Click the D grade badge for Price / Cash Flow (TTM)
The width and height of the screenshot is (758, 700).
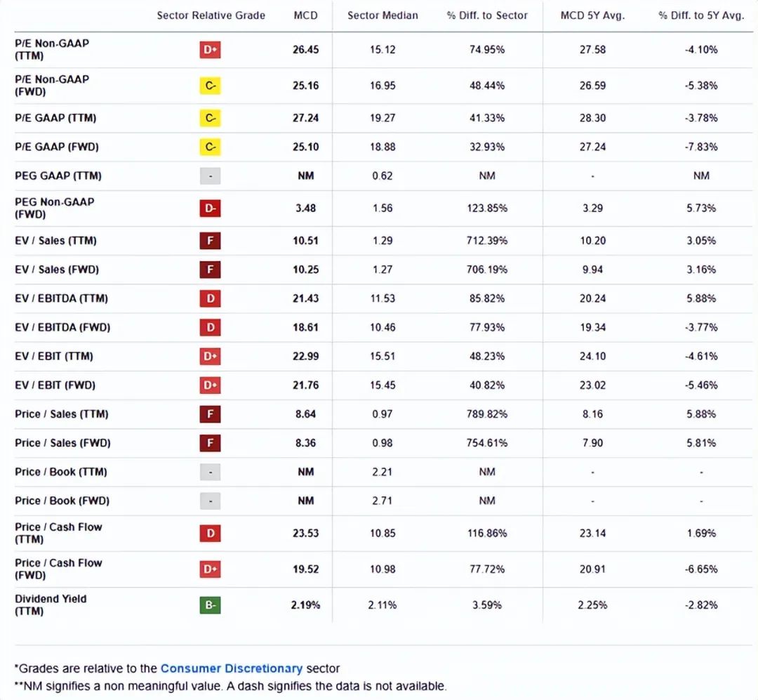click(x=210, y=534)
